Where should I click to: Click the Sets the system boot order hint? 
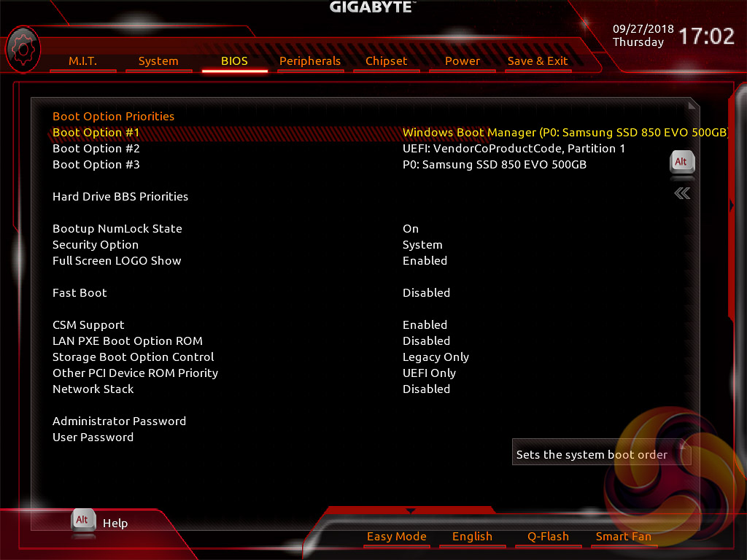pos(592,455)
